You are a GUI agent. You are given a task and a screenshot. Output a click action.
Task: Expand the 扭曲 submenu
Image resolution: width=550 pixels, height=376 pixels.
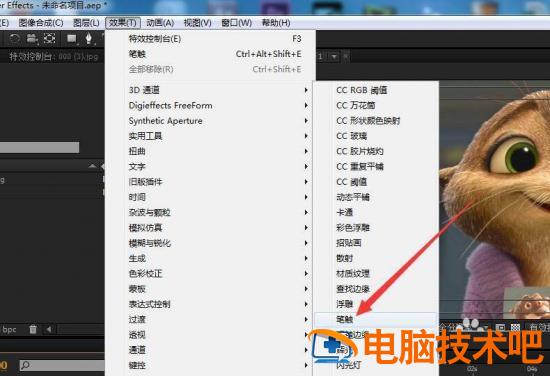[x=210, y=152]
